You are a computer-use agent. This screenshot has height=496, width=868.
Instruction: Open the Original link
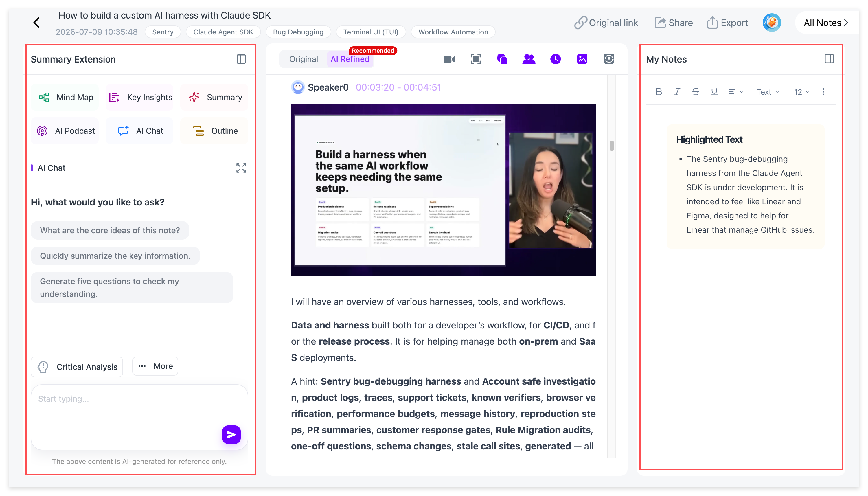pos(606,23)
